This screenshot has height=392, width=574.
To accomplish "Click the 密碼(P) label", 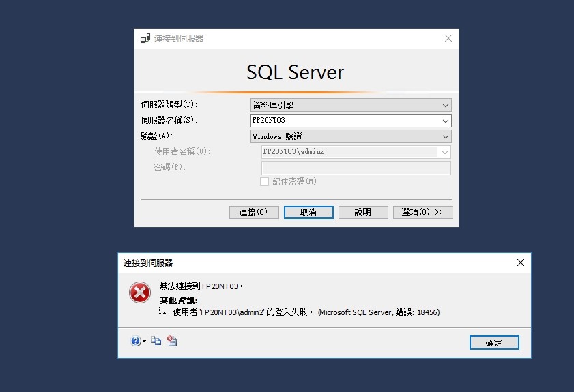I will pyautogui.click(x=170, y=167).
